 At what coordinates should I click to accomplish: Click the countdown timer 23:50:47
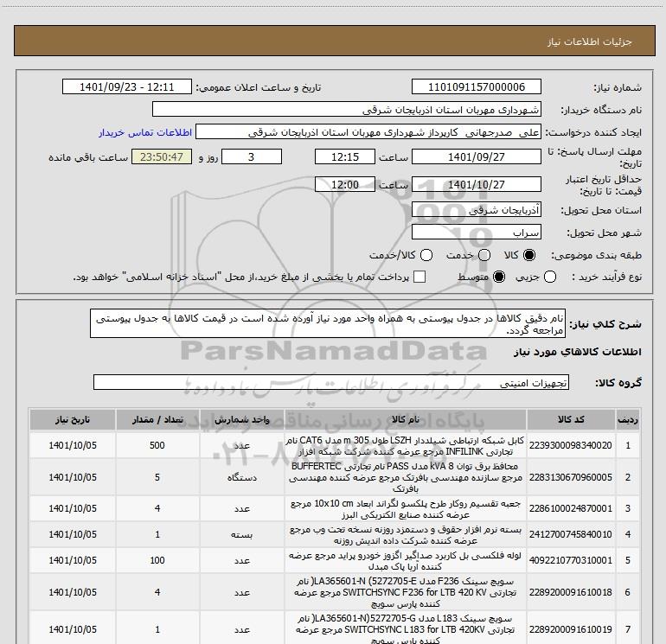(162, 156)
